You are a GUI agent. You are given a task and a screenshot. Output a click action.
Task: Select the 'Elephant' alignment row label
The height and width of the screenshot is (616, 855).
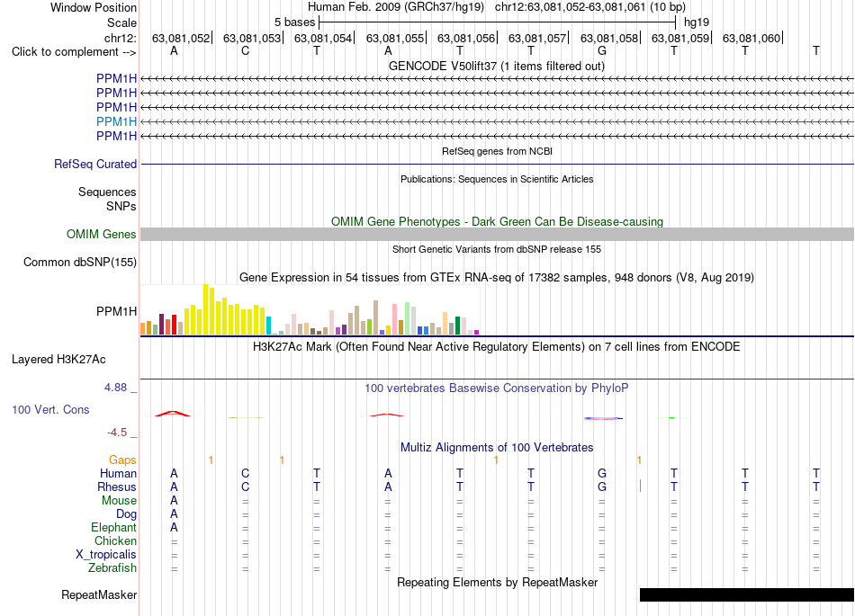(x=114, y=527)
